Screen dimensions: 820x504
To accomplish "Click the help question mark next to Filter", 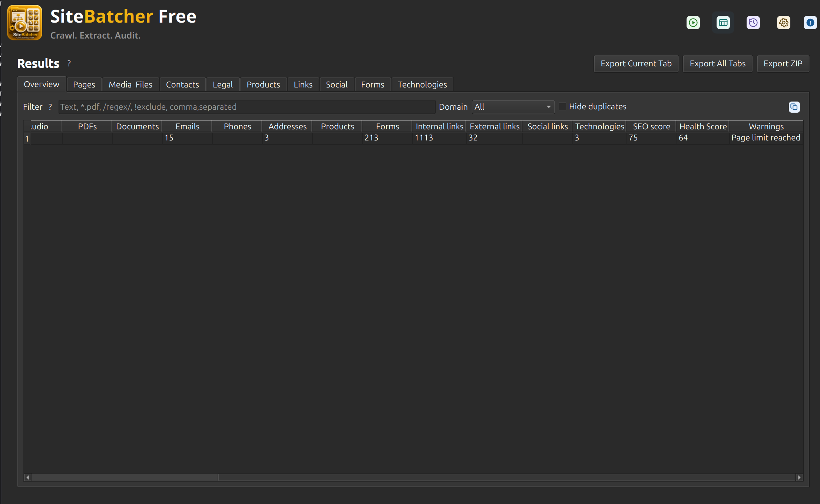I will (x=50, y=107).
